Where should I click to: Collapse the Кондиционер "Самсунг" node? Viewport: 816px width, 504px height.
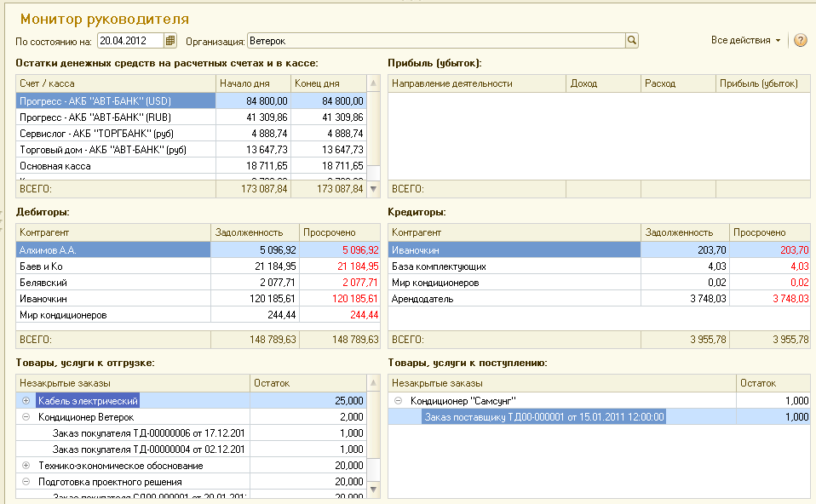click(398, 400)
